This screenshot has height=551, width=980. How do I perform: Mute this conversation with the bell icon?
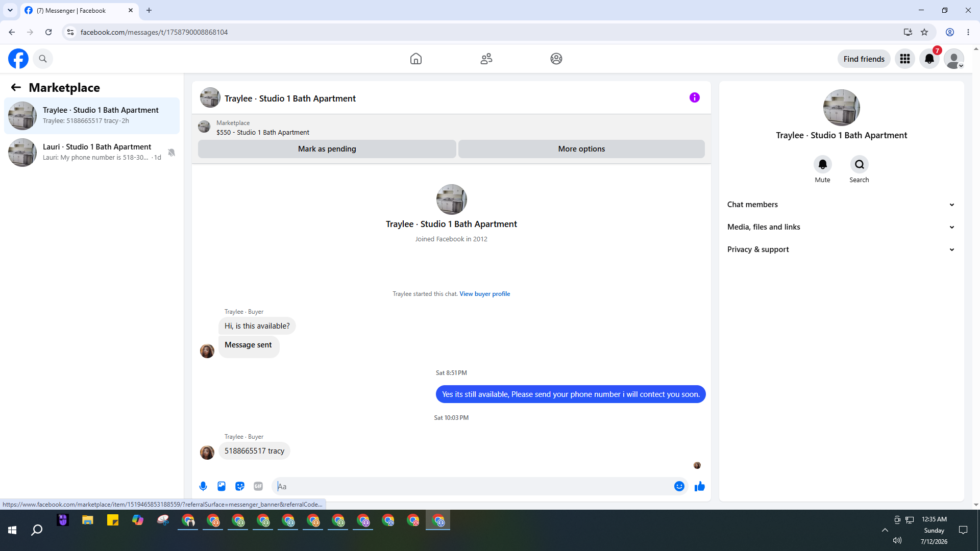coord(823,164)
